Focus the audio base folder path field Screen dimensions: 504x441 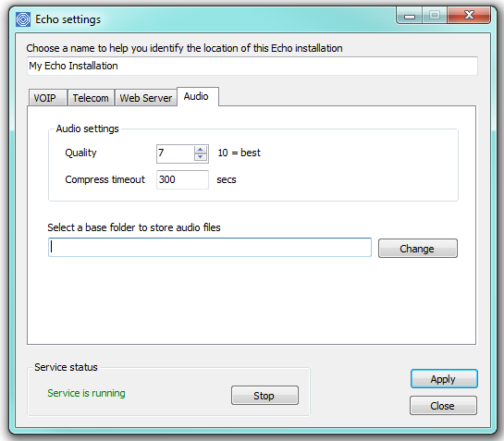tap(210, 247)
